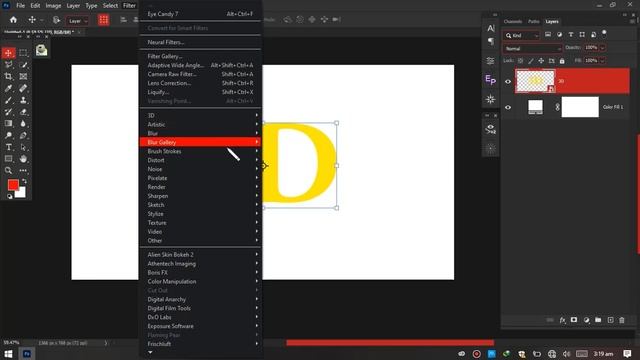
Task: Toggle lock all padlock icon
Action: (562, 61)
